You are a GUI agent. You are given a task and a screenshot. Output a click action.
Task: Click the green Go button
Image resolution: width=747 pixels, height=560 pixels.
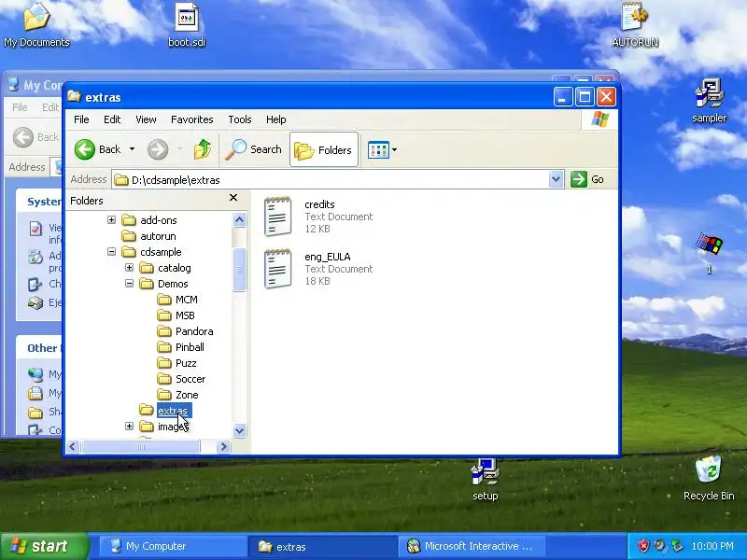(x=587, y=179)
